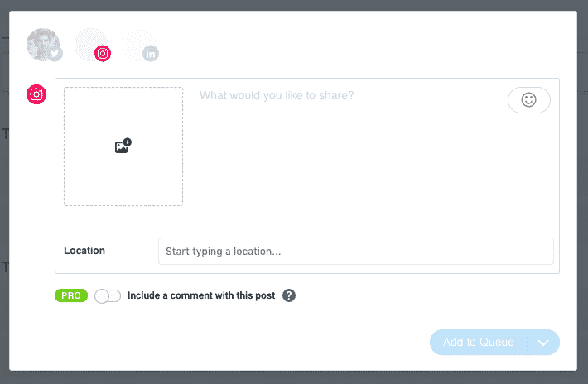Open the emoji picker
This screenshot has height=384, width=588.
coord(528,100)
